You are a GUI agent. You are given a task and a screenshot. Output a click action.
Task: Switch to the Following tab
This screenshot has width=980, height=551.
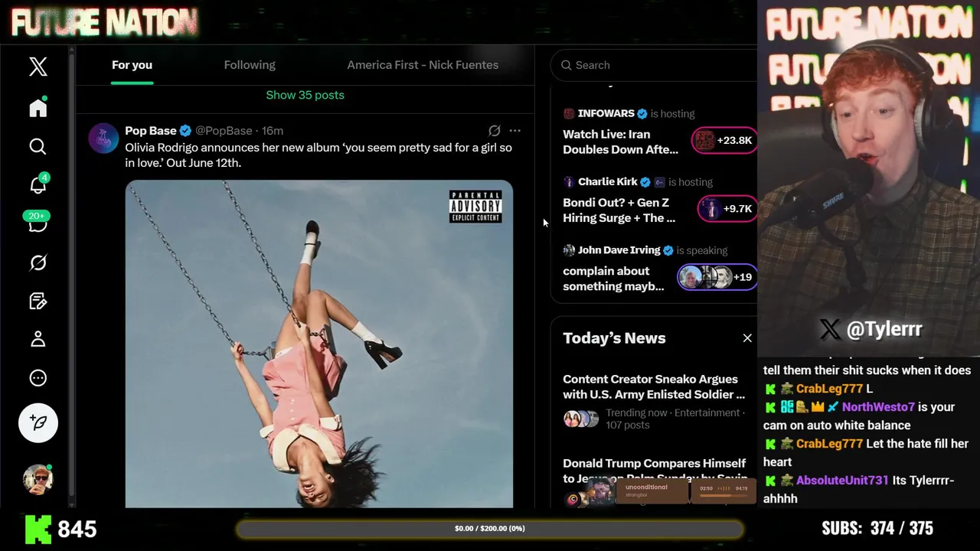point(250,65)
